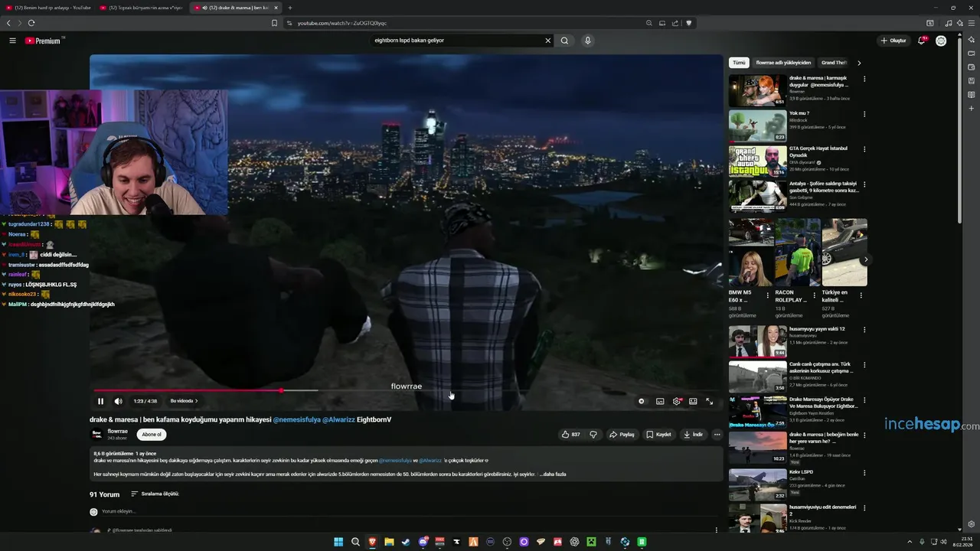Image resolution: width=980 pixels, height=551 pixels.
Task: Mute the video volume speaker icon
Action: [x=118, y=401]
